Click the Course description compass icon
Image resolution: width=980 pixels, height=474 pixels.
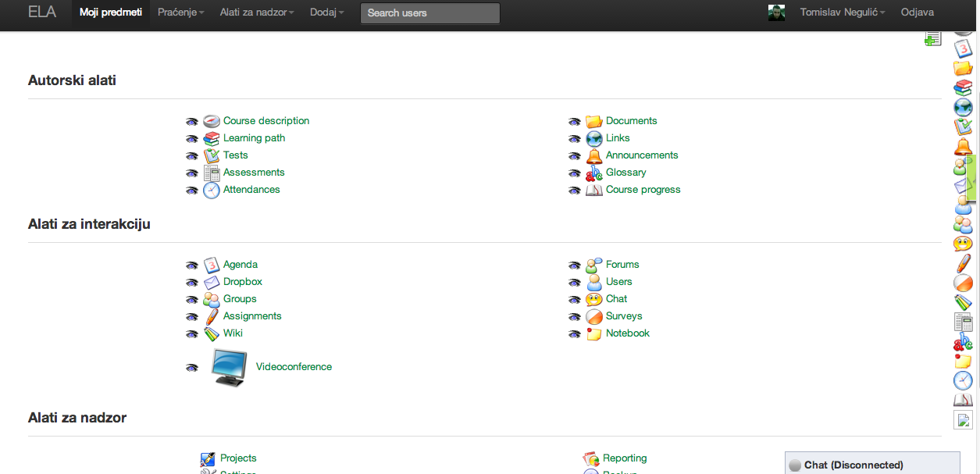(x=212, y=121)
